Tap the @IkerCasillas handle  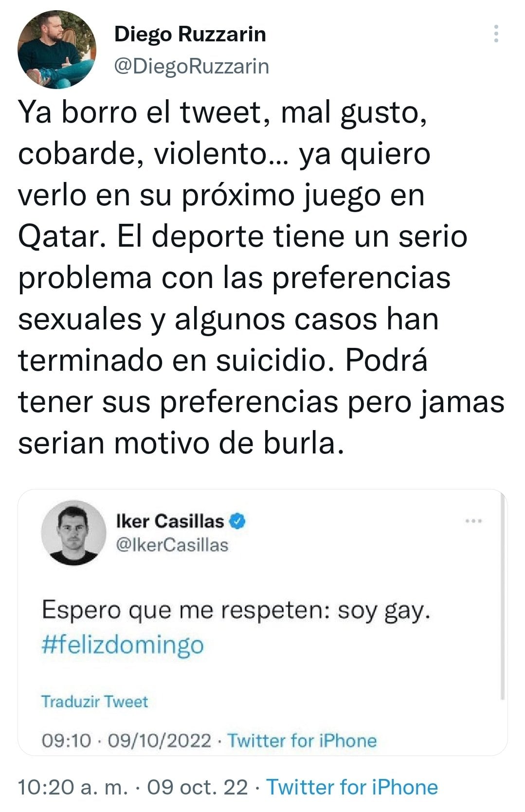[172, 545]
